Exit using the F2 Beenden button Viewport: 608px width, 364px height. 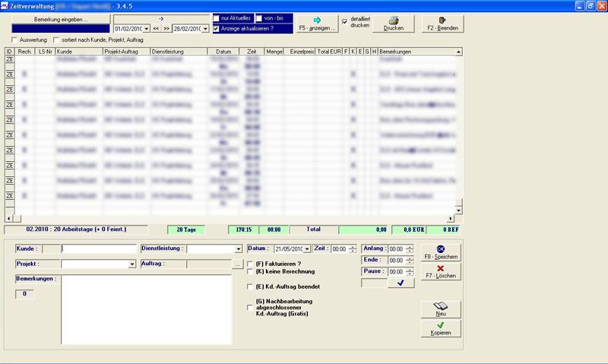coord(442,24)
